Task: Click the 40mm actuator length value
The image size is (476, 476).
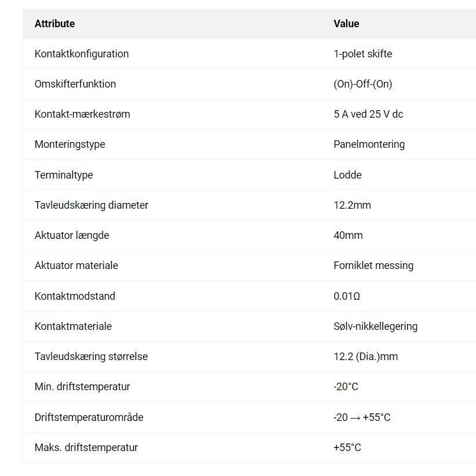Action: (348, 235)
